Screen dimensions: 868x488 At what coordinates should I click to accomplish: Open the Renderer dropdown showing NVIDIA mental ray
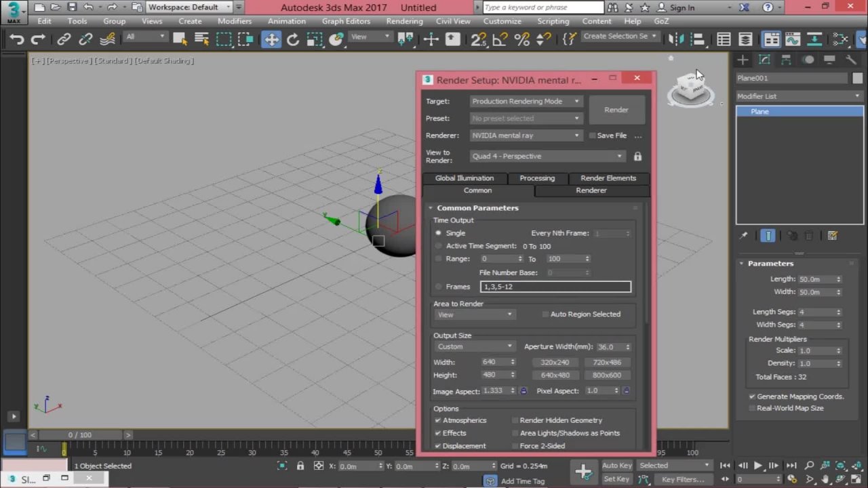pyautogui.click(x=526, y=135)
